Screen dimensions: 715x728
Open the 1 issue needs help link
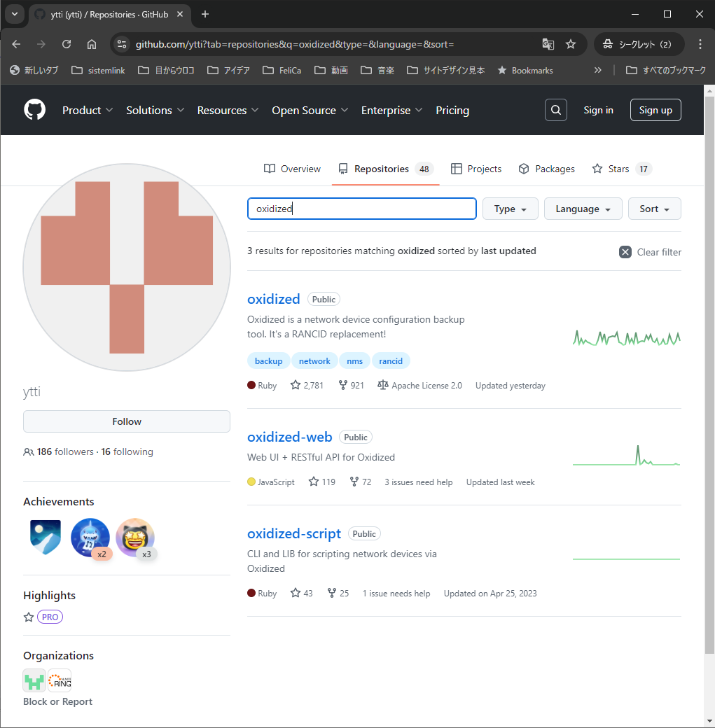click(396, 594)
